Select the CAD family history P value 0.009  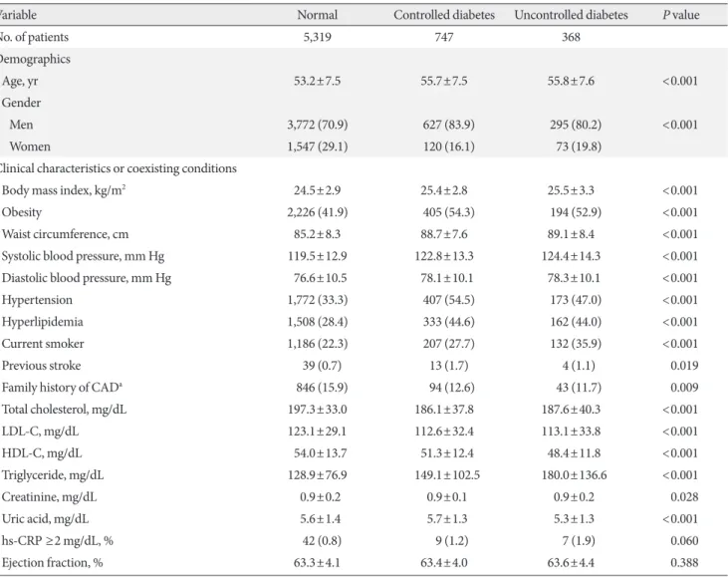point(684,388)
